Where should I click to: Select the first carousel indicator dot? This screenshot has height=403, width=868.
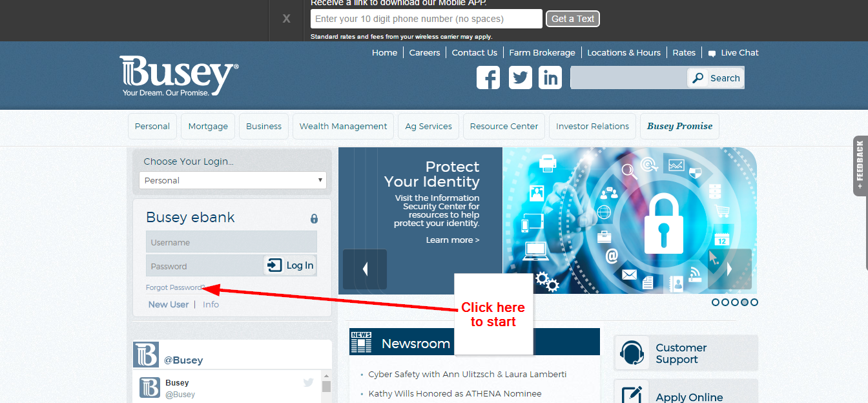pyautogui.click(x=716, y=302)
